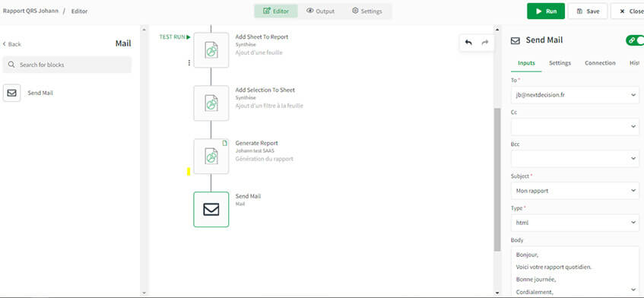Viewport: 644px width, 298px height.
Task: Click the Save button
Action: [x=587, y=11]
